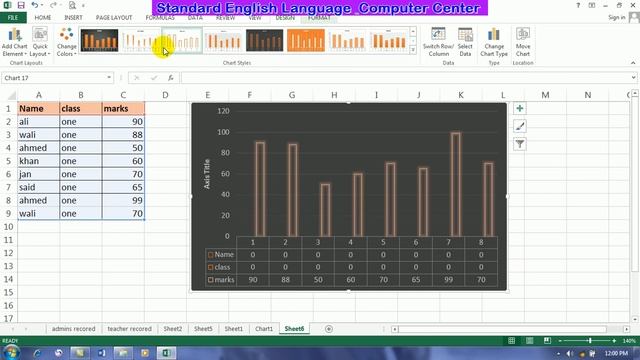Open the Name Box dropdown arrow
The image size is (640, 360).
(x=109, y=78)
